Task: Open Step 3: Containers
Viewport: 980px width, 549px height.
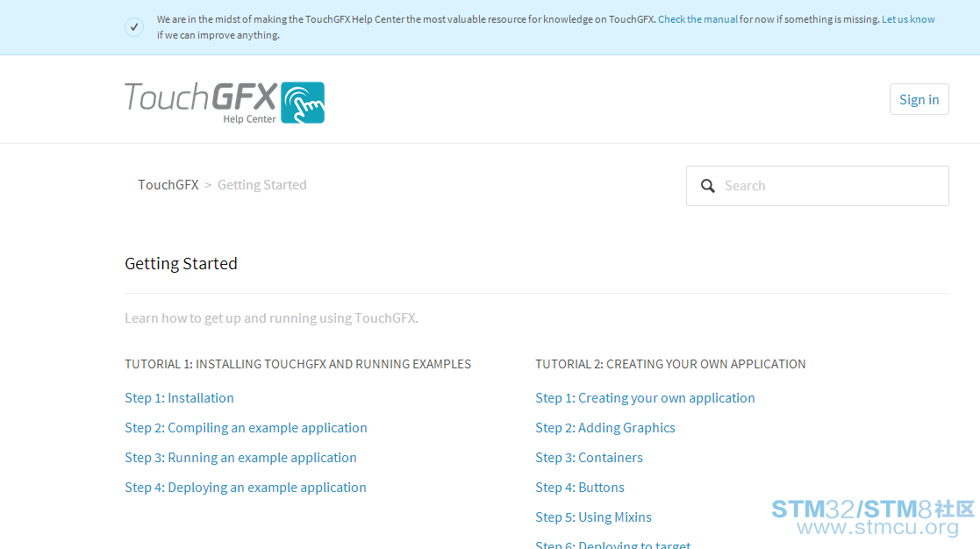Action: [589, 458]
